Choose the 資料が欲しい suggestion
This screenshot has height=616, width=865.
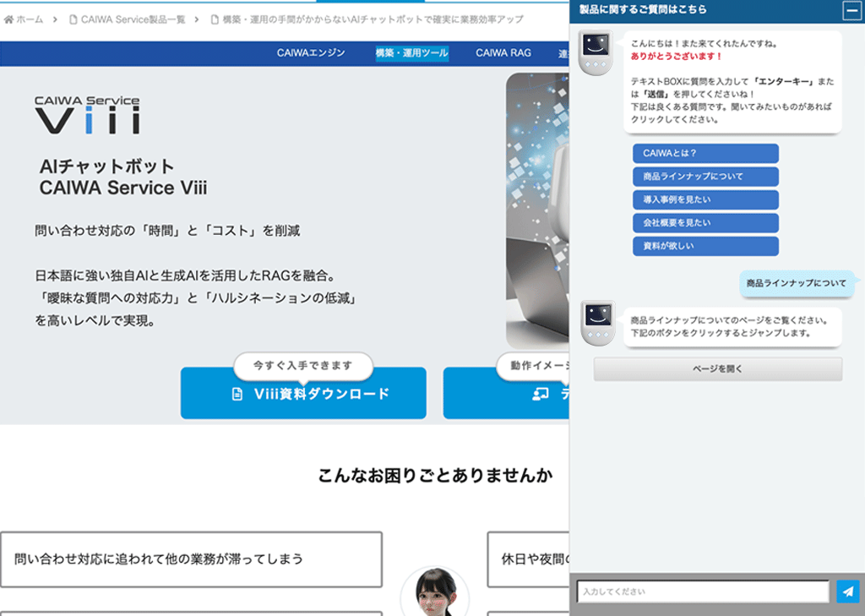[705, 246]
